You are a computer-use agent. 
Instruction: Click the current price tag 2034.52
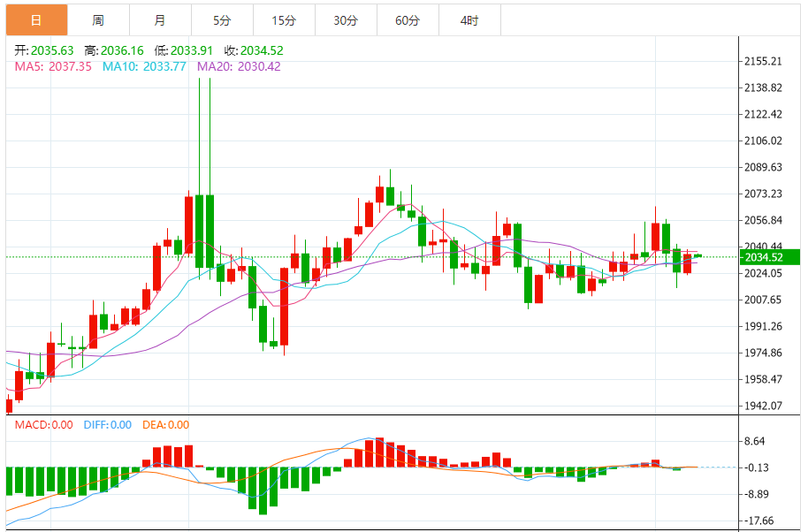coord(769,257)
